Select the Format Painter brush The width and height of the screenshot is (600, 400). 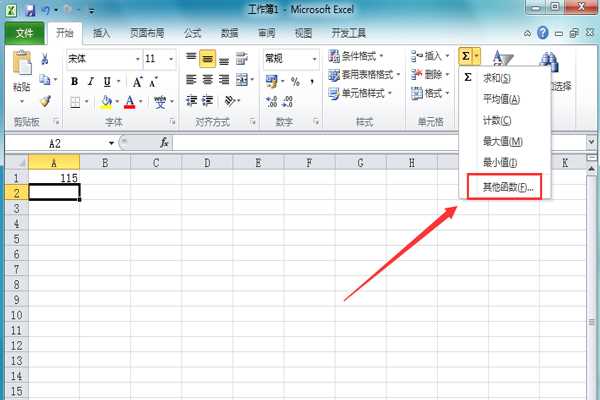pos(45,101)
